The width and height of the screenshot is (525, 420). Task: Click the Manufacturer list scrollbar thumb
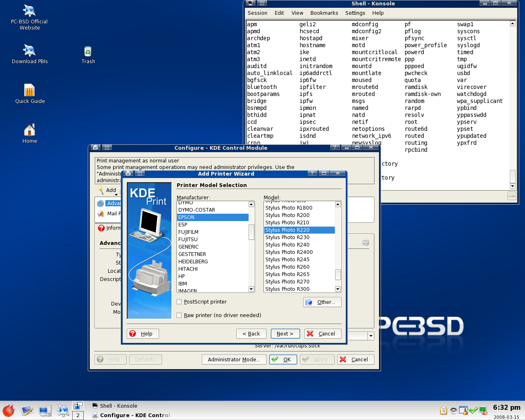251,232
